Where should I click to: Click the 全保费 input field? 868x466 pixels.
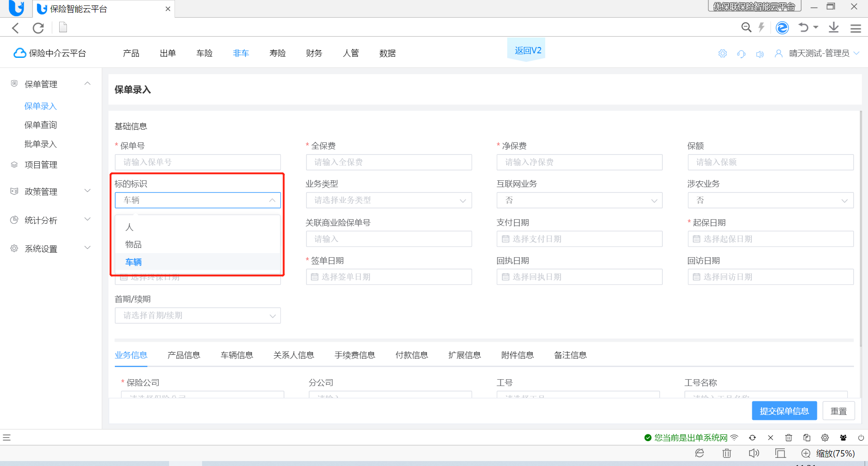(x=389, y=162)
